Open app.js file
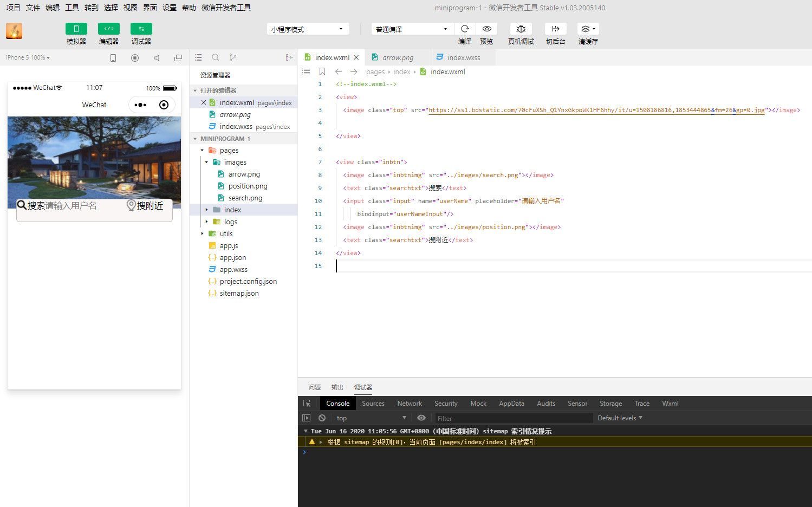The image size is (812, 507). [229, 245]
